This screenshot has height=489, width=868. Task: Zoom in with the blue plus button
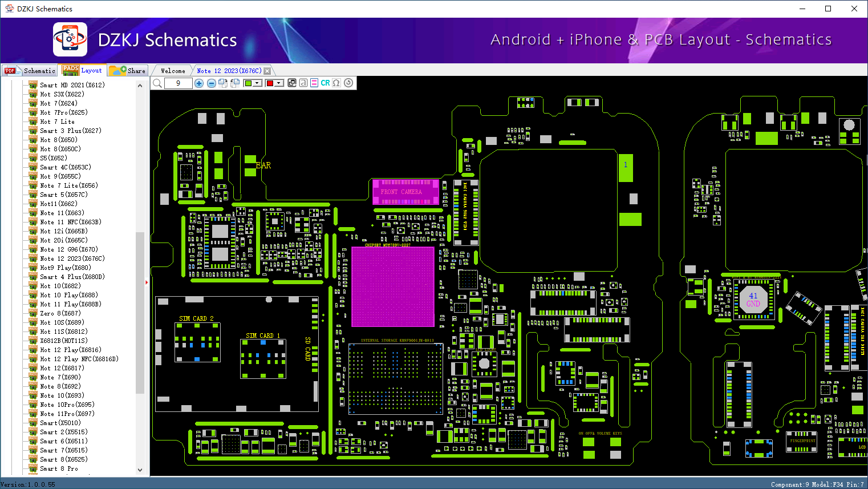[x=199, y=83]
